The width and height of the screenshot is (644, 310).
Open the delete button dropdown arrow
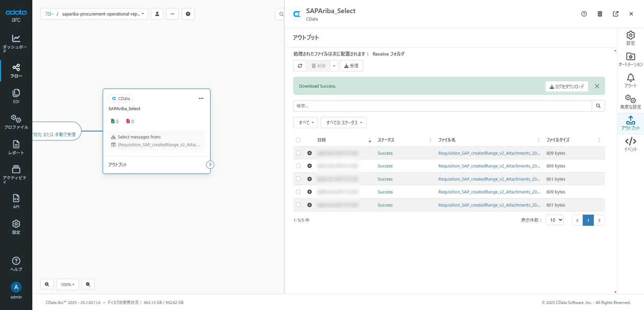coord(334,66)
